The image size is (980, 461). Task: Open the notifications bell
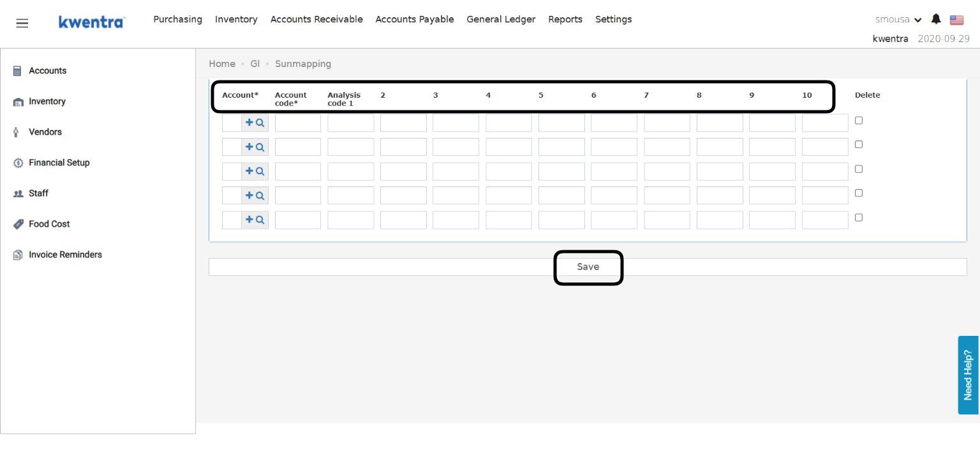click(936, 19)
